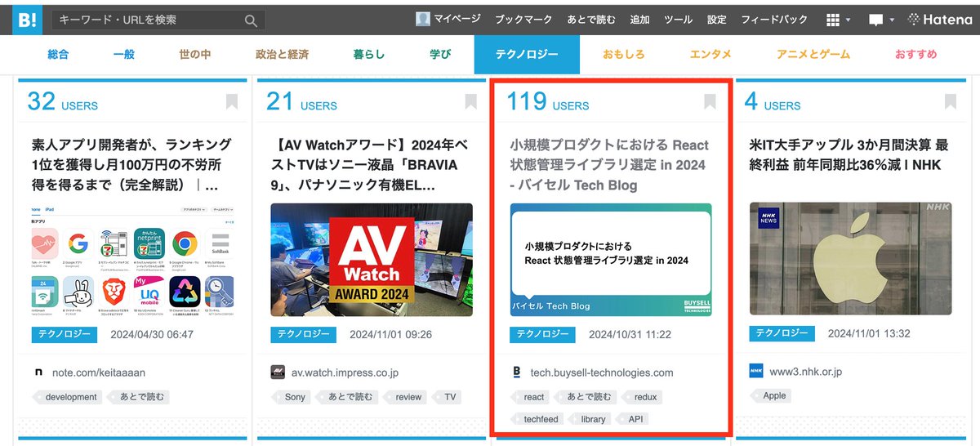Bookmark the 32 users article

[x=232, y=101]
